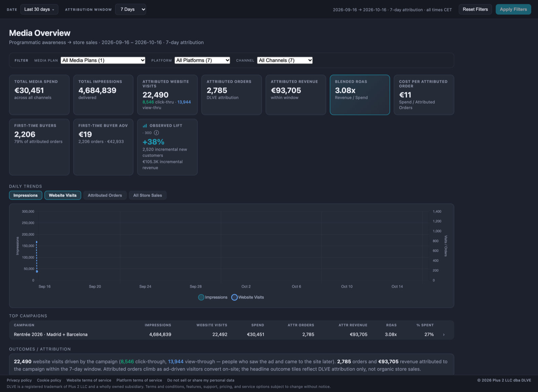Open Website terms of service link
Screen dimensions: 538x392
point(89,380)
